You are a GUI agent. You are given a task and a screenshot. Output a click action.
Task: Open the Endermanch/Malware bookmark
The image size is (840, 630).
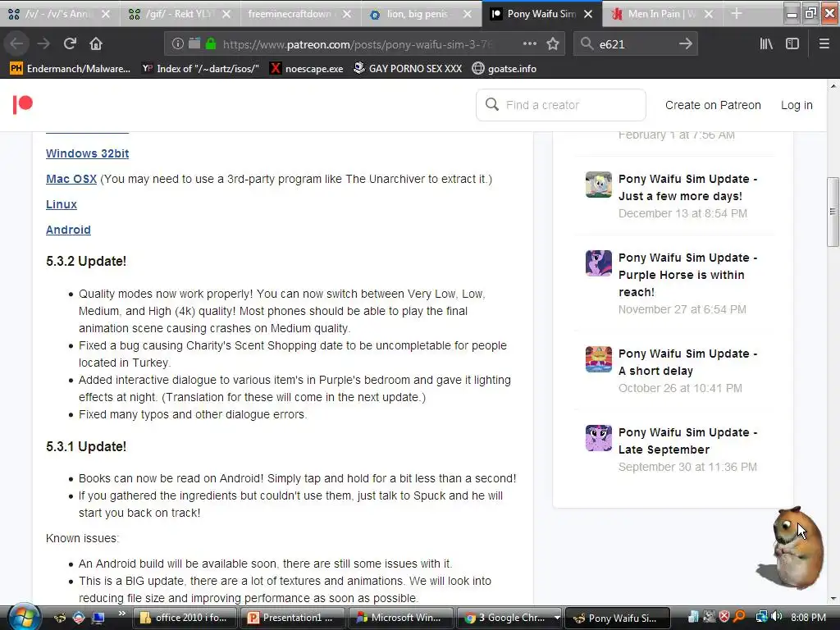(71, 69)
